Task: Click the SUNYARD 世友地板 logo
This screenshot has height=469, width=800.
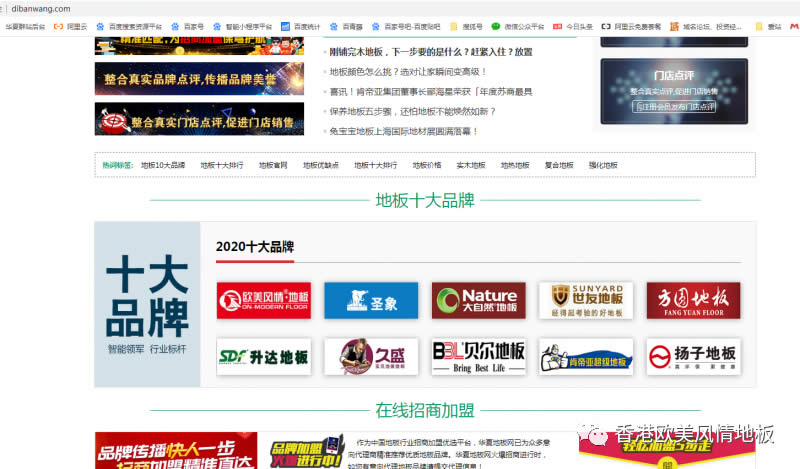Action: click(x=586, y=301)
